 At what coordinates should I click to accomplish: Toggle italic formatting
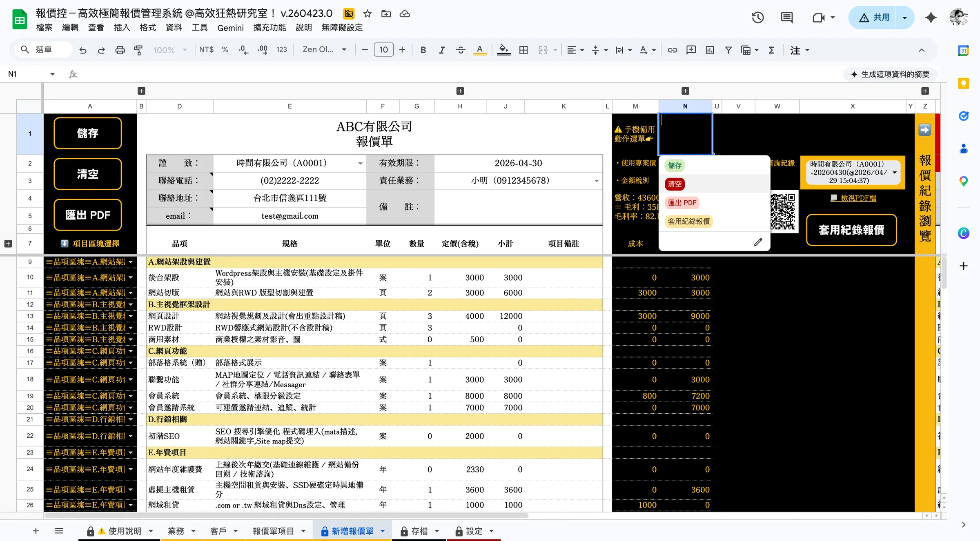[442, 50]
